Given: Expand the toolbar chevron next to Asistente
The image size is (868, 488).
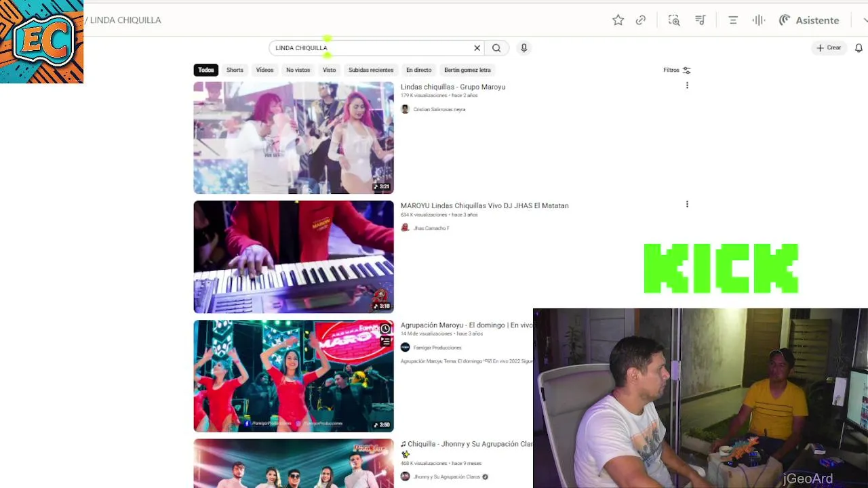Looking at the screenshot, I should click(865, 20).
